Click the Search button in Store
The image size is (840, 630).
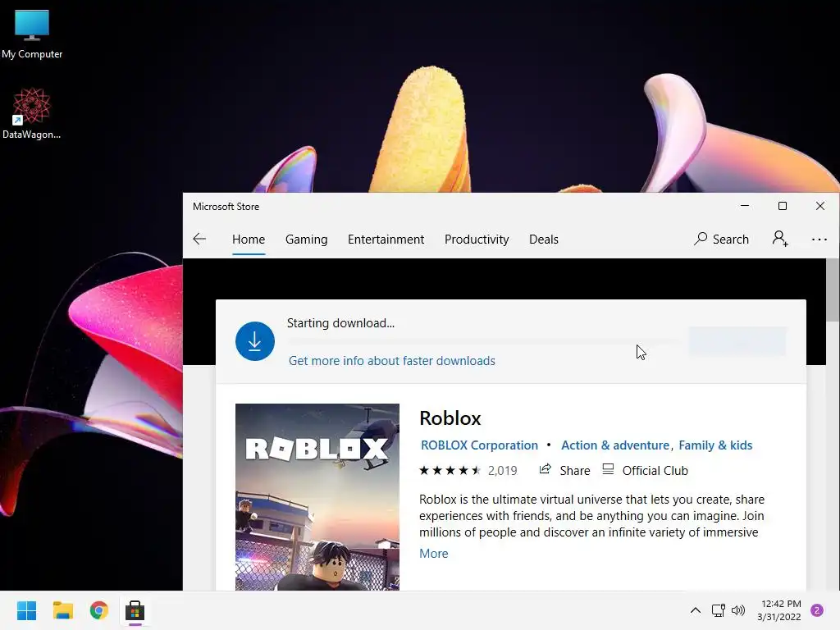coord(722,239)
